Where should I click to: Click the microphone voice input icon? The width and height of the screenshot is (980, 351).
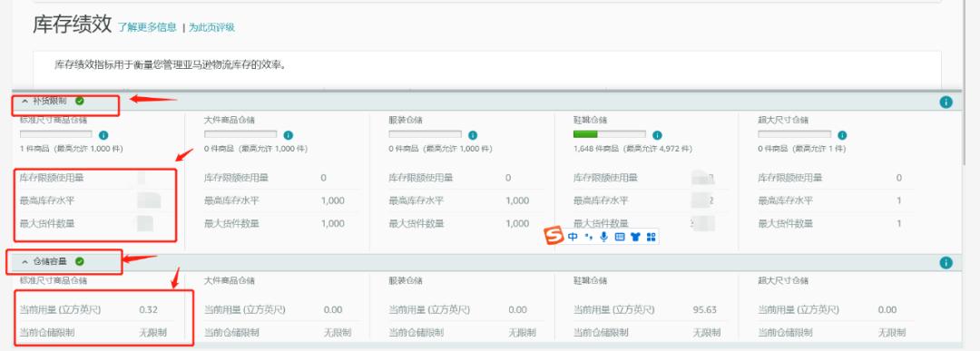point(603,237)
